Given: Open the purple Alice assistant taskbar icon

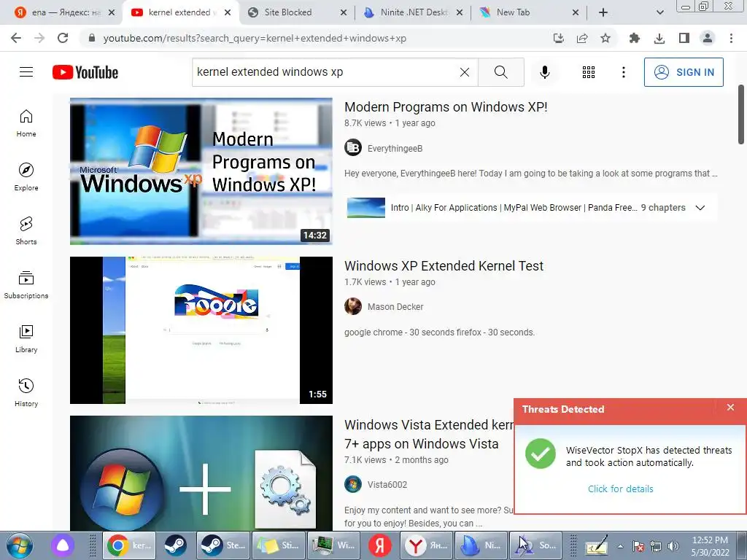Looking at the screenshot, I should click(63, 545).
